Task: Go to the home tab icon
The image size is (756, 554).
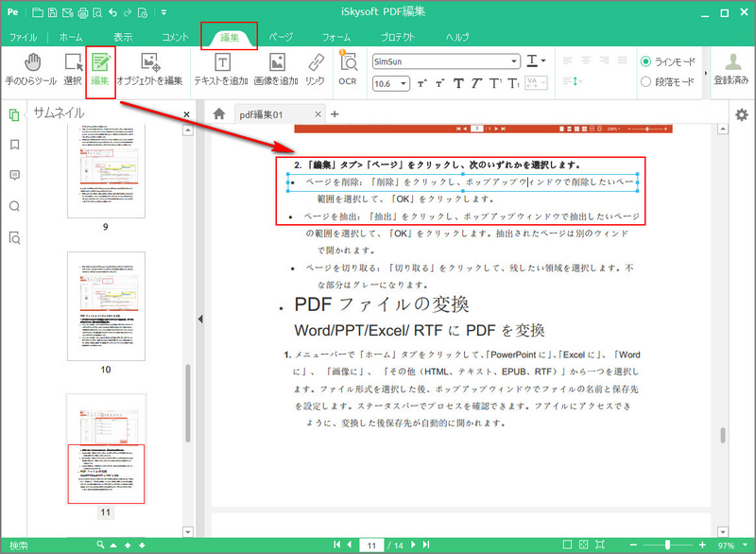Action: (x=219, y=113)
